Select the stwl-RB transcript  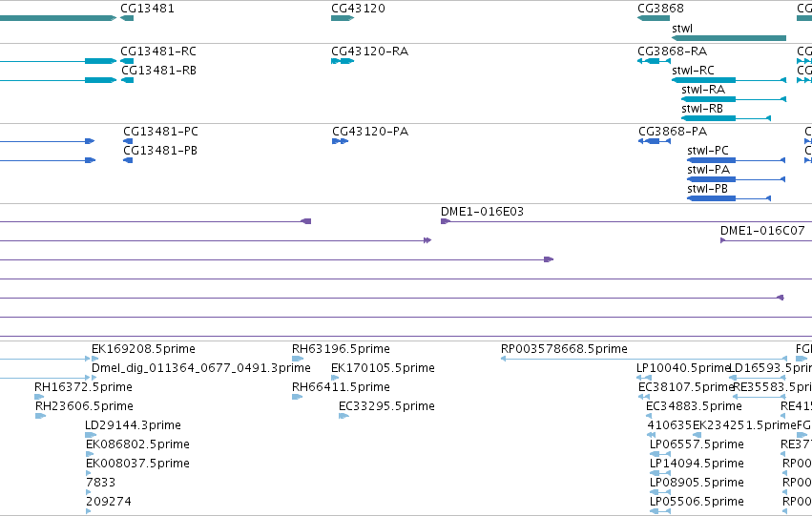726,118
